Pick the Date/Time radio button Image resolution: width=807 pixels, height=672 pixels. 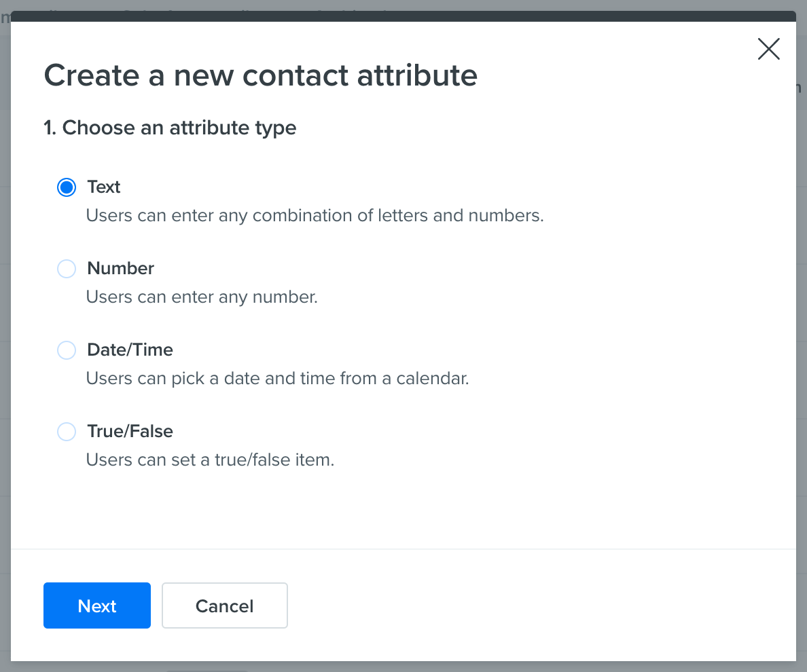pos(67,350)
